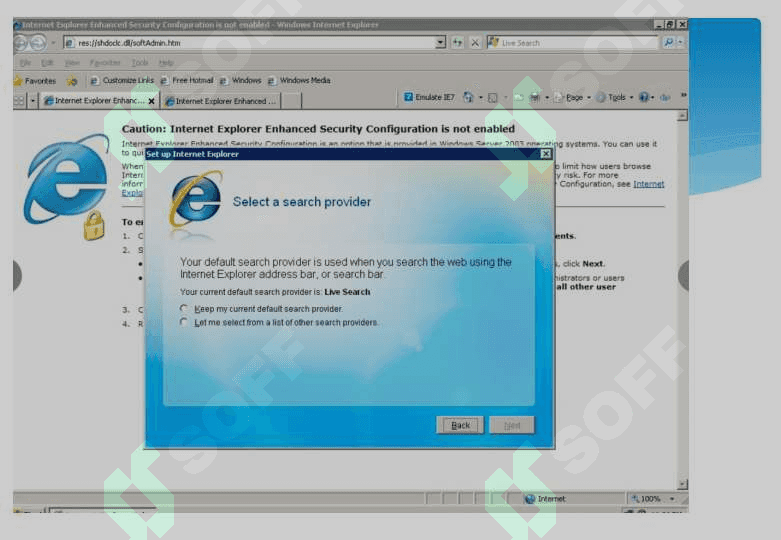Open the Tools menu in menu bar

click(x=140, y=62)
